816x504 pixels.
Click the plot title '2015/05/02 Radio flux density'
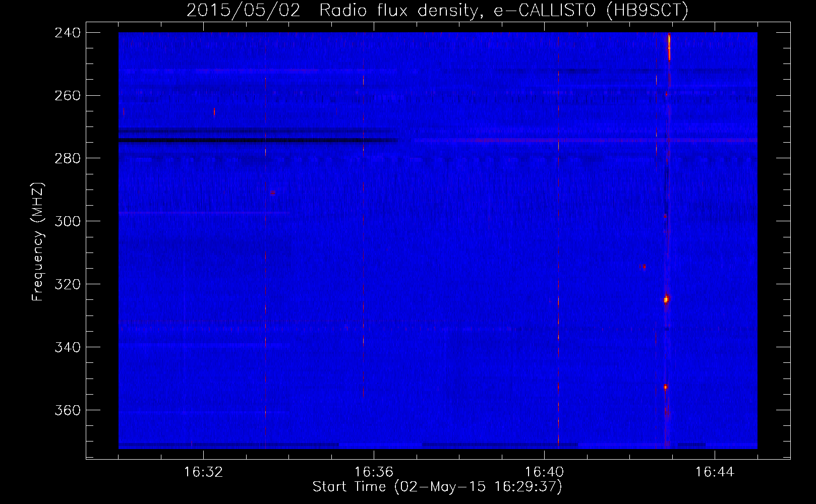332,10
